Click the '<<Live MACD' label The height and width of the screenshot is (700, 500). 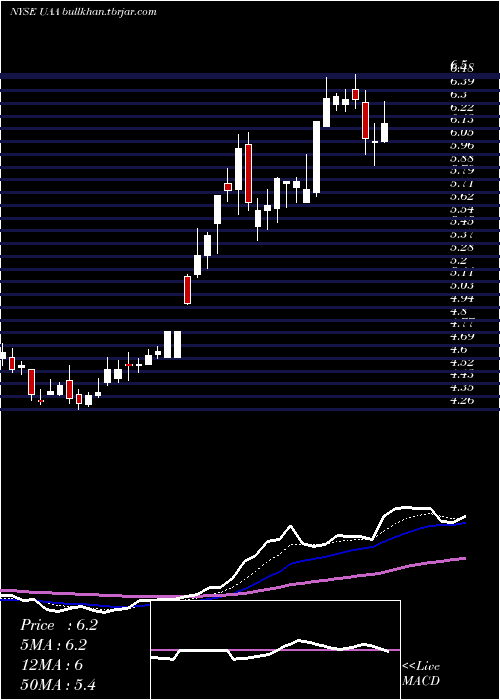pyautogui.click(x=421, y=674)
